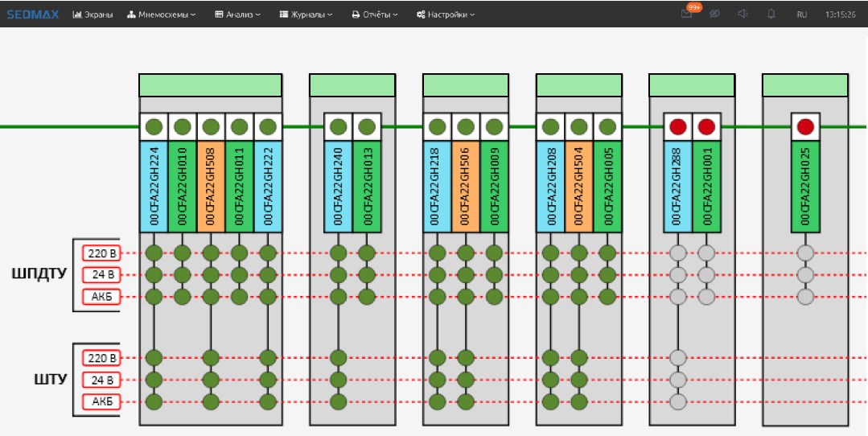Click the bell alerts icon
This screenshot has height=436, width=868.
(770, 14)
